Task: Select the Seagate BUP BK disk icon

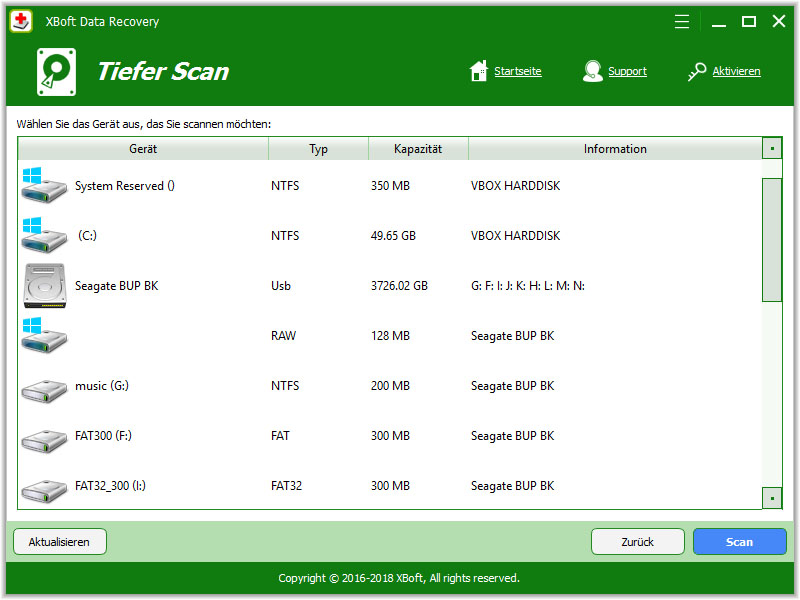Action: [x=45, y=286]
